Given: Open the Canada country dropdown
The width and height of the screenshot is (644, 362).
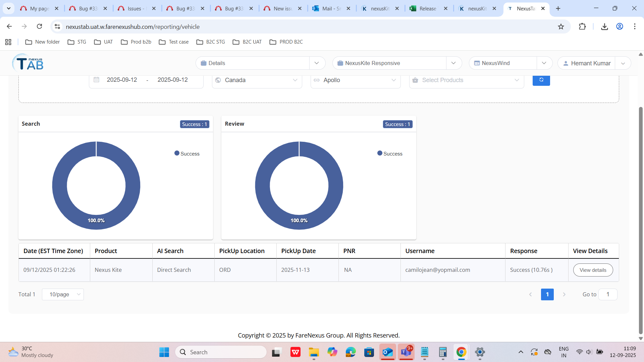Looking at the screenshot, I should 257,80.
